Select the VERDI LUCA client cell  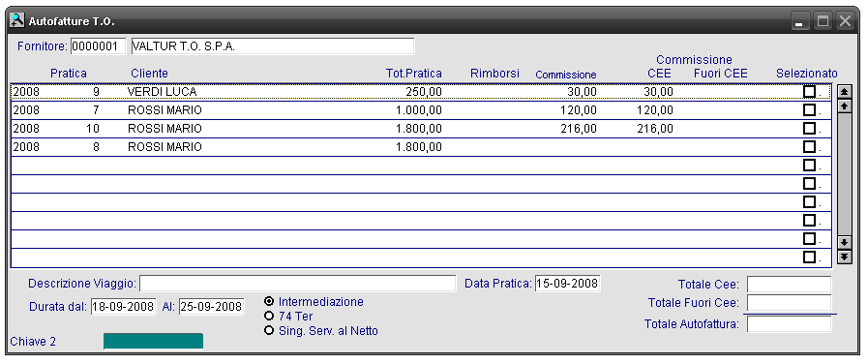163,92
